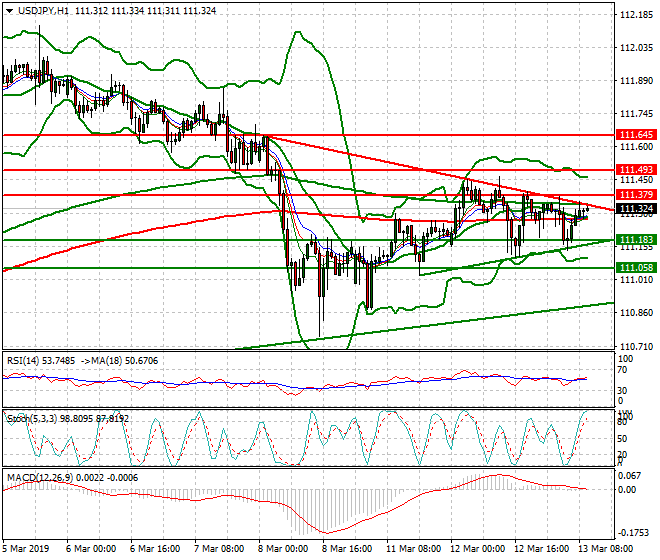Click the 111.890 price scale value
The image size is (660, 560).
click(637, 81)
